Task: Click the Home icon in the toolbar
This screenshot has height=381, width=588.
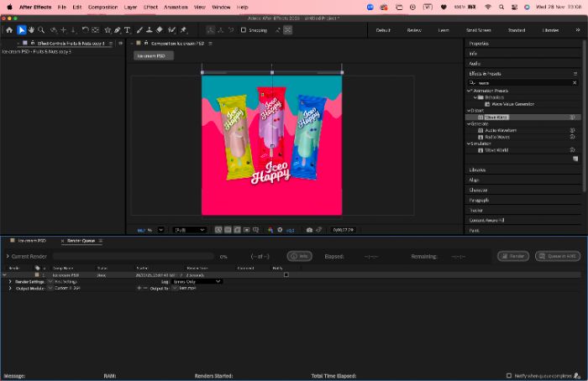Action: coord(9,30)
